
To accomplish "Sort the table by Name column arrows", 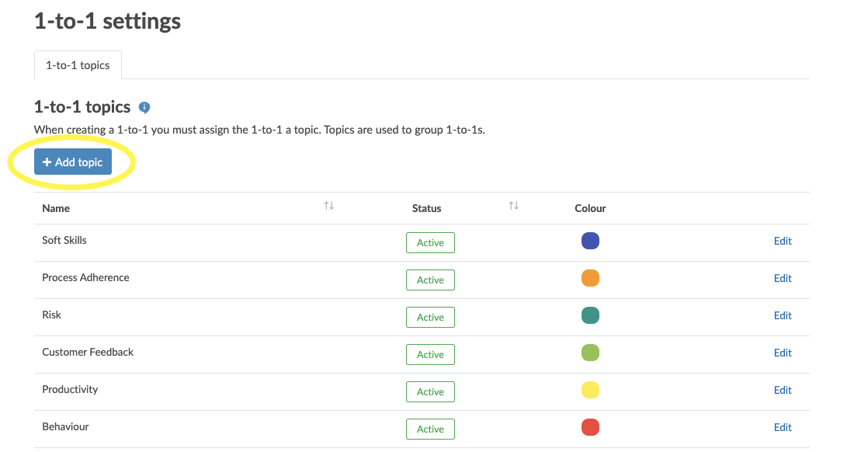I will tap(329, 206).
